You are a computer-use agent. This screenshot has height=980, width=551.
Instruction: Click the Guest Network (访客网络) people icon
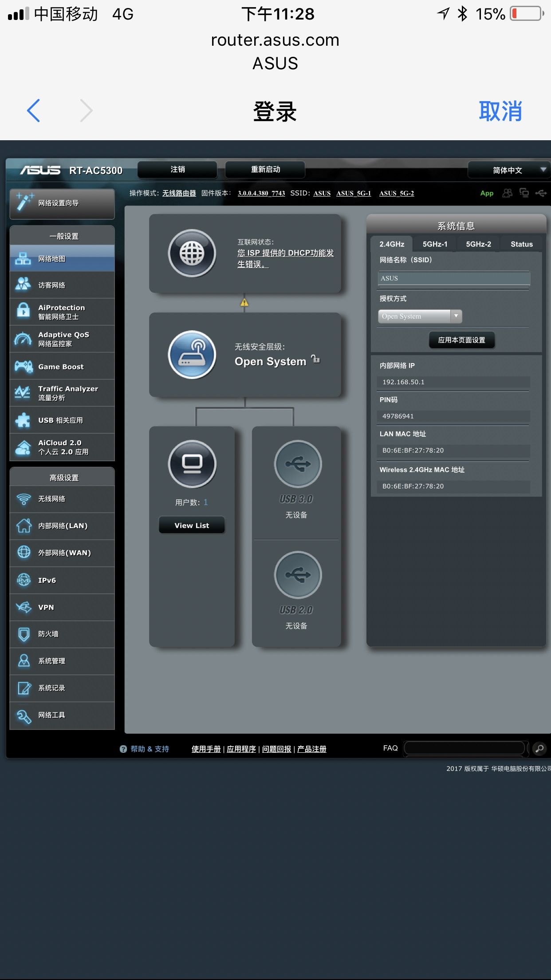click(23, 285)
